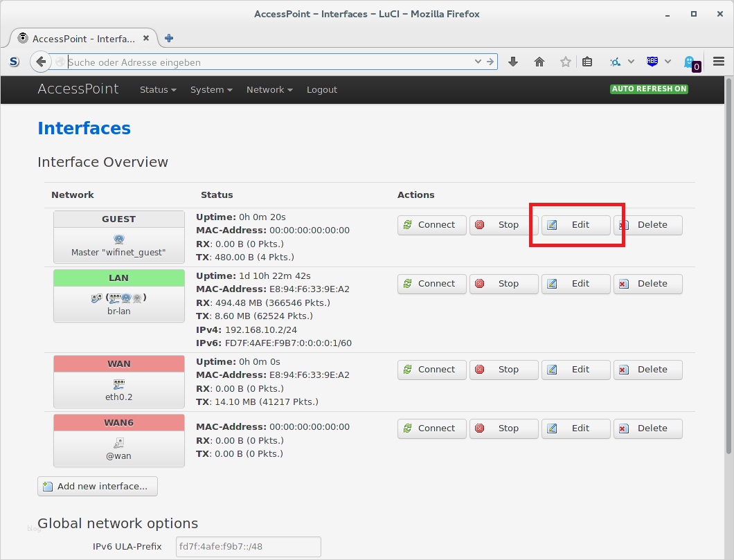Click the AccessPoint brand link
Viewport: 734px width, 560px height.
[x=78, y=89]
